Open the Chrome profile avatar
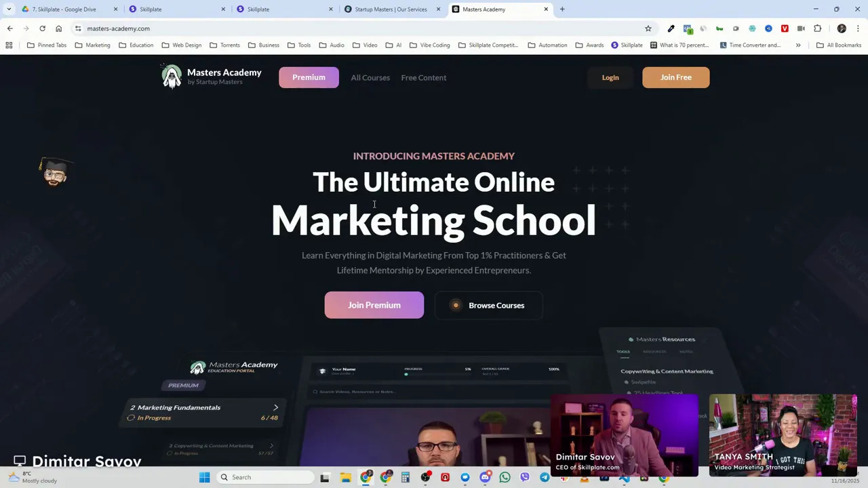The height and width of the screenshot is (488, 868). [x=842, y=28]
